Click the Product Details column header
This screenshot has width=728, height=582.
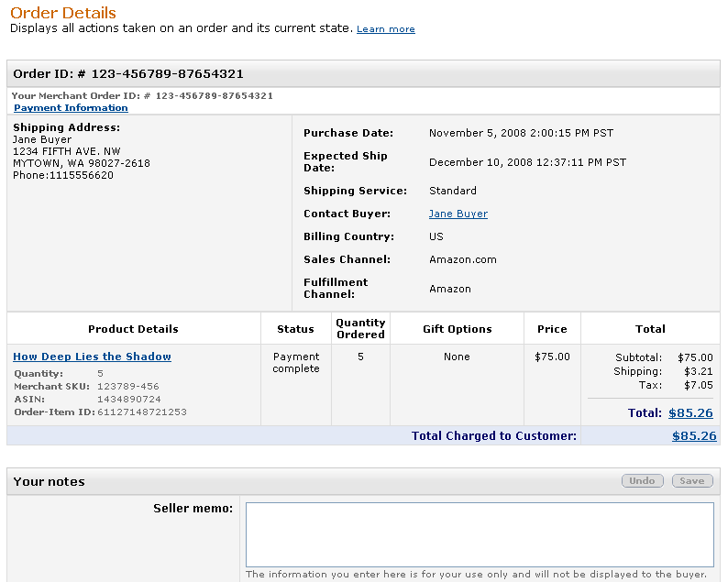tap(133, 329)
